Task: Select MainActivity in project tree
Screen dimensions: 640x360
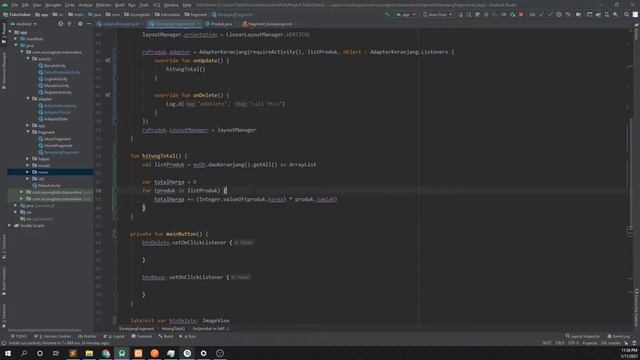Action: 49,185
